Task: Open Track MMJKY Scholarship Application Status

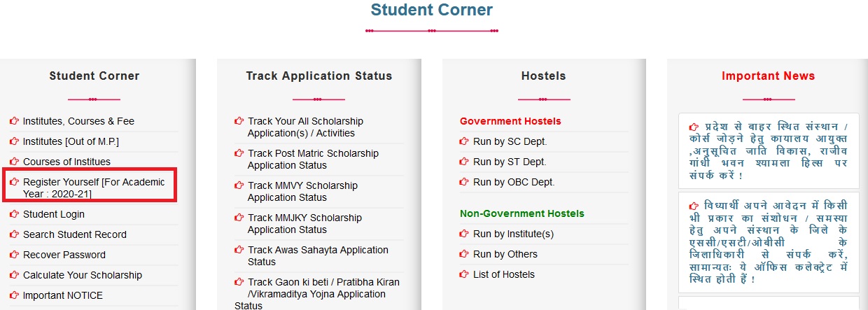Action: [304, 224]
